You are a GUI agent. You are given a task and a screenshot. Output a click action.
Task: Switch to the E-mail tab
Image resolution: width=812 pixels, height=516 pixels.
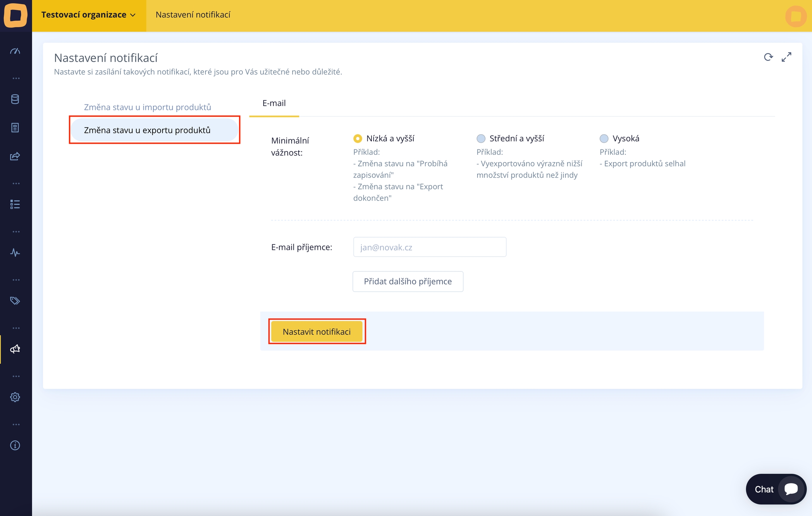pos(274,103)
